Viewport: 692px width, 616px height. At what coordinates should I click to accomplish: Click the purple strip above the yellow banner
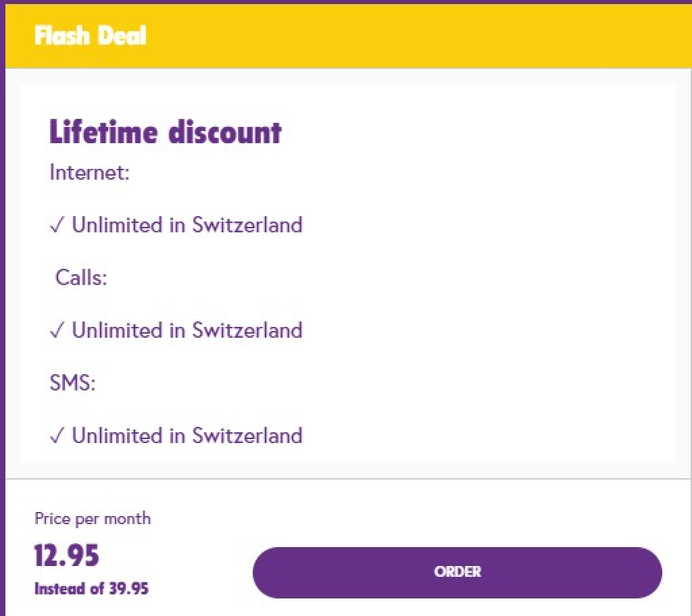(x=346, y=1)
